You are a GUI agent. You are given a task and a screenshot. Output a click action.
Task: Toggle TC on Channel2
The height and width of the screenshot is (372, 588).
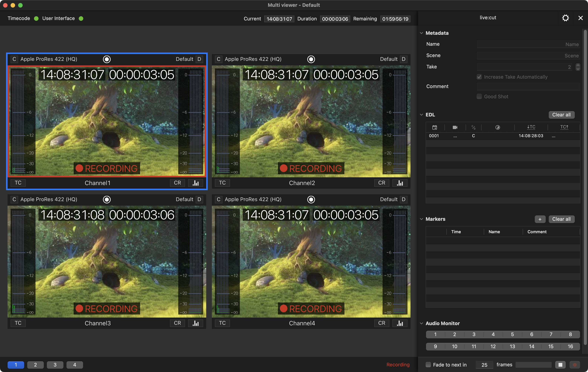click(222, 183)
